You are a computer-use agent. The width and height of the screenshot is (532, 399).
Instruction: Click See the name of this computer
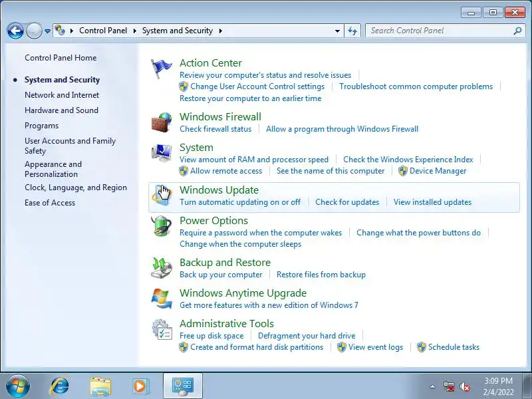coord(331,171)
